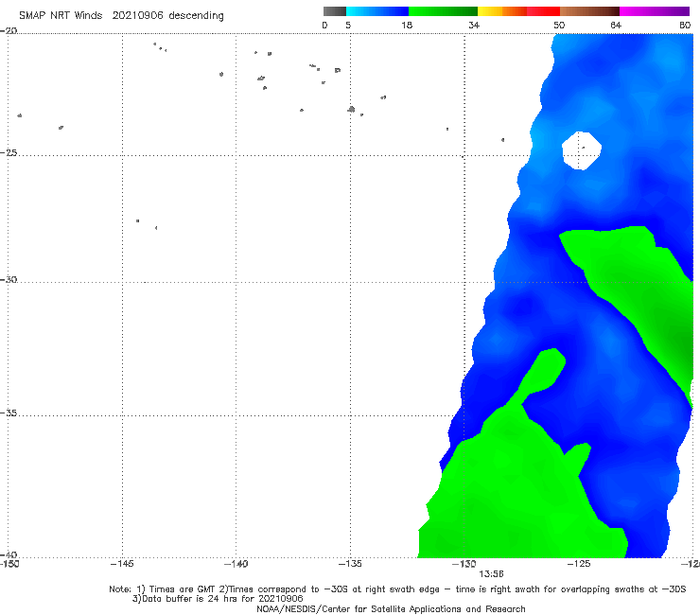Click the note text 'Times are GMT'
This screenshot has height=615, width=700.
(x=183, y=589)
